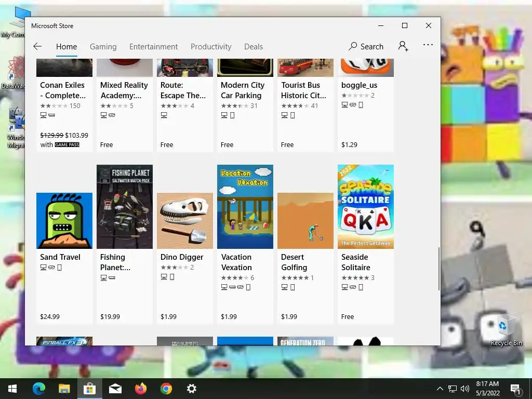Click the device icons under Sand Travel
The width and height of the screenshot is (532, 399).
[51, 268]
